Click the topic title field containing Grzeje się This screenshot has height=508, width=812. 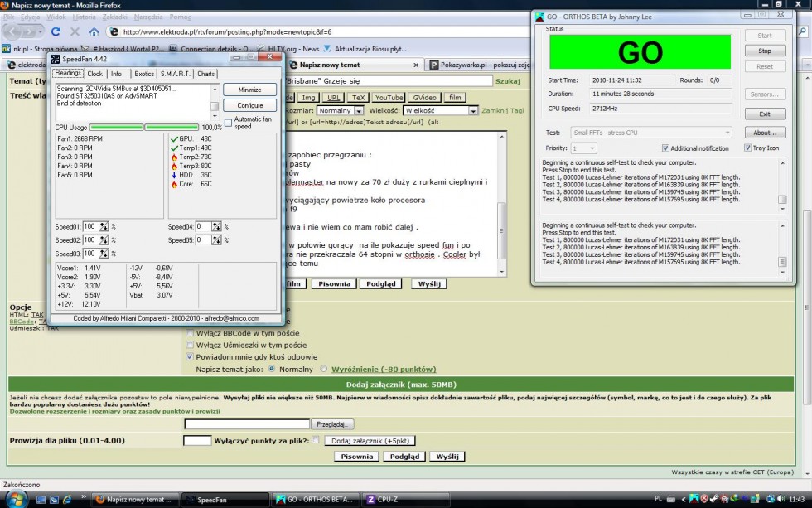tap(389, 80)
